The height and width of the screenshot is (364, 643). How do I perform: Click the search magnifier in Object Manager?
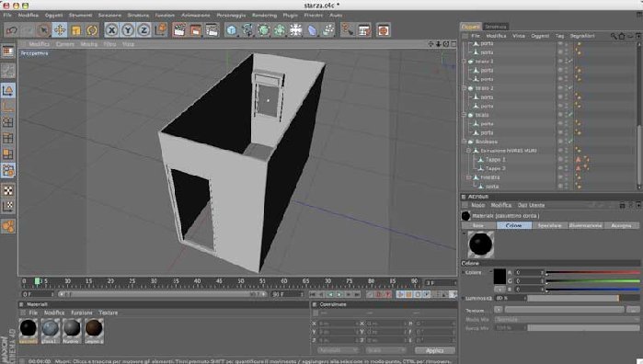614,36
